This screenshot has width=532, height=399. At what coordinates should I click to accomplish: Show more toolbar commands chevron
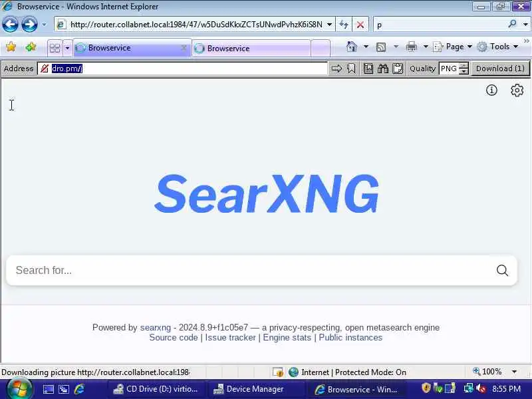pos(527,41)
